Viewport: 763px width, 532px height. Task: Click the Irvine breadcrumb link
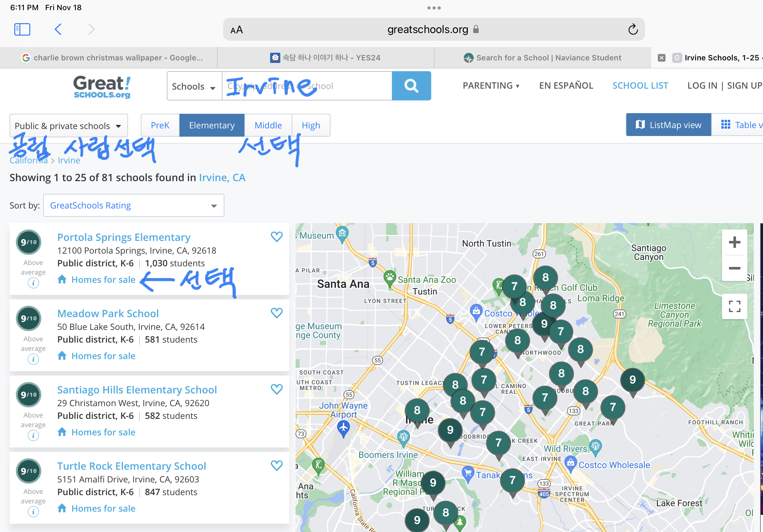pyautogui.click(x=69, y=160)
